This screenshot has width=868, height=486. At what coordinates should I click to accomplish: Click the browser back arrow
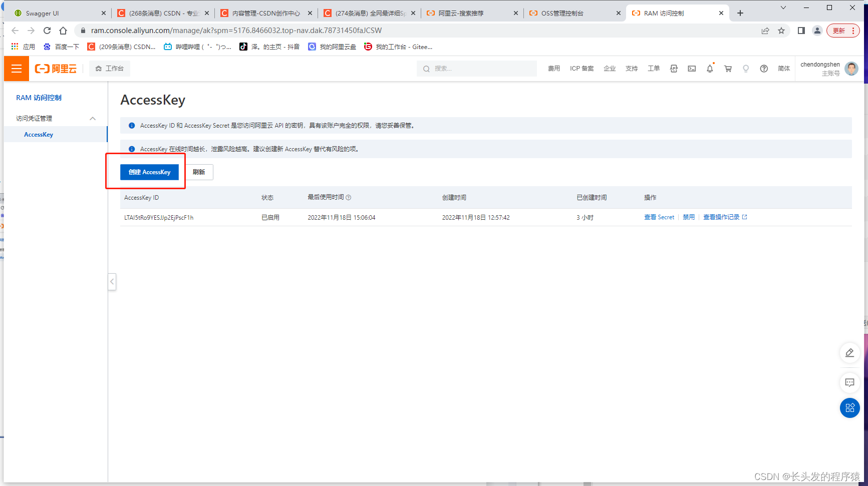click(15, 31)
